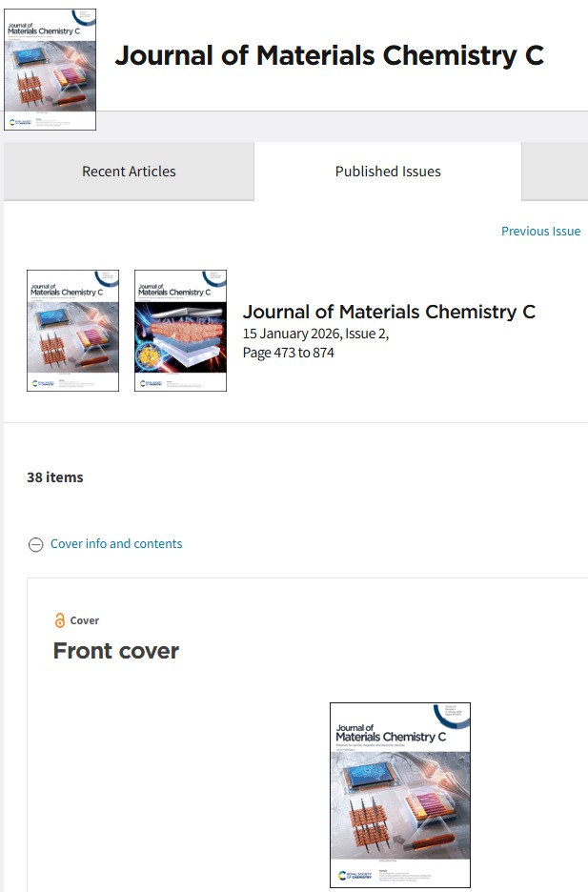Viewport: 588px width, 892px height.
Task: Click the open access lock icon
Action: coord(60,620)
